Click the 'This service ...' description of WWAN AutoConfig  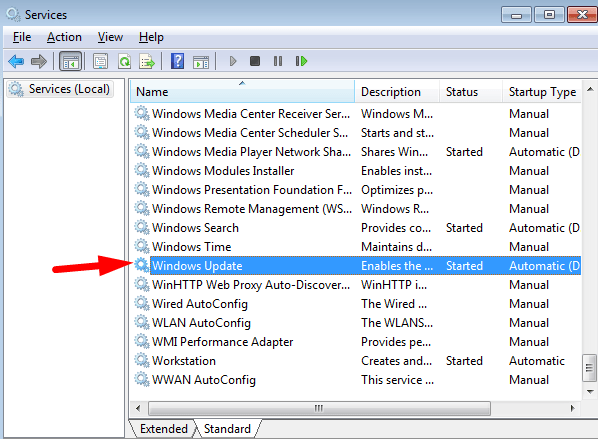(x=397, y=380)
